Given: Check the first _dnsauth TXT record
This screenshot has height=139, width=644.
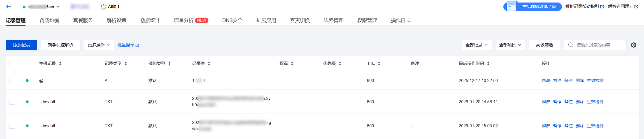Looking at the screenshot, I should click(x=12, y=102).
